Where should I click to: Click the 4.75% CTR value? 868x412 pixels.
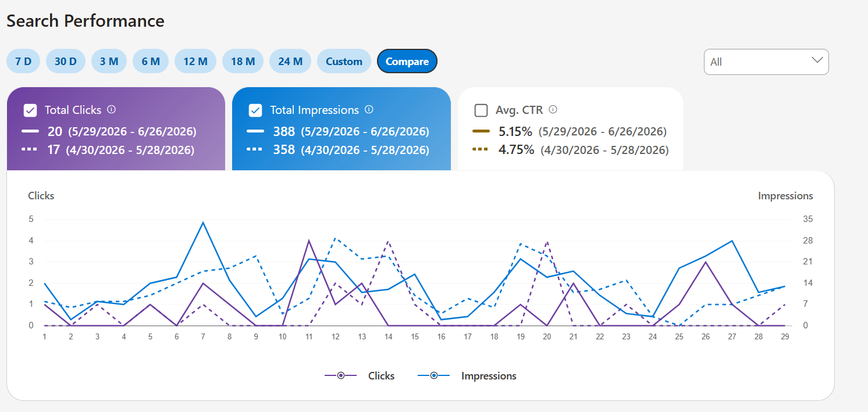pos(517,150)
